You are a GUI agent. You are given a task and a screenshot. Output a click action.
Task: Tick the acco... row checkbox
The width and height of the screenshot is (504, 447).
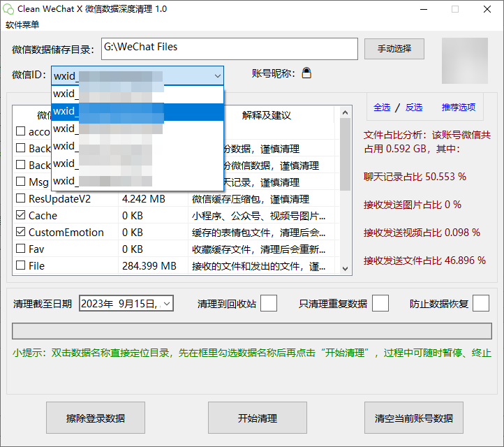pyautogui.click(x=20, y=131)
